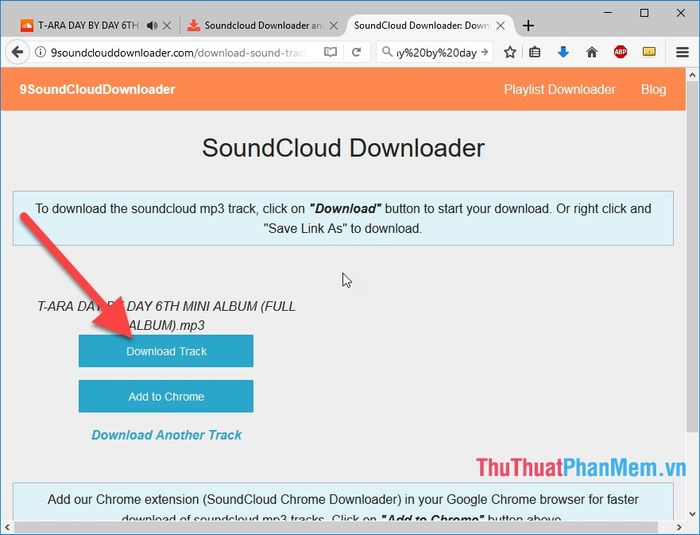
Task: Close the browser window
Action: pos(681,13)
